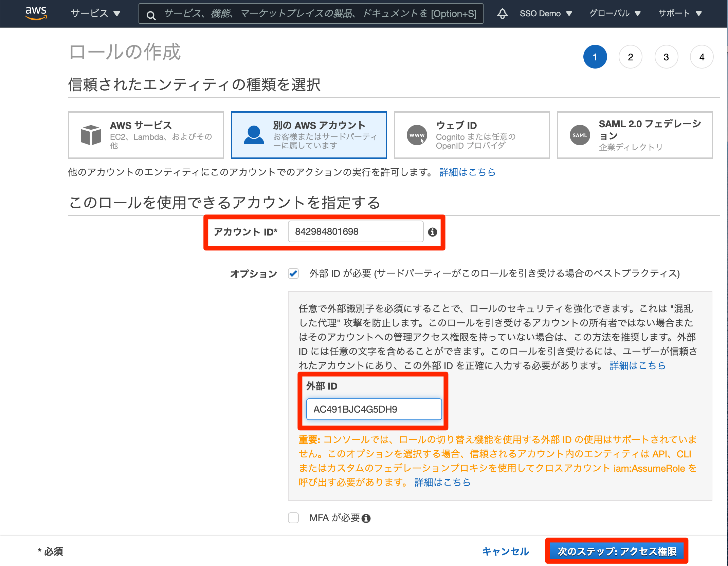Select the ウェブ ID entity card

[x=472, y=135]
